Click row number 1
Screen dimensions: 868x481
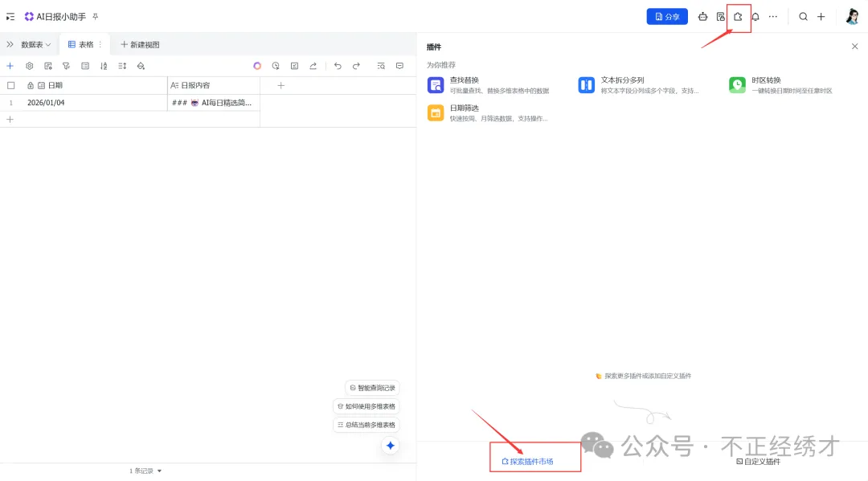[10, 102]
